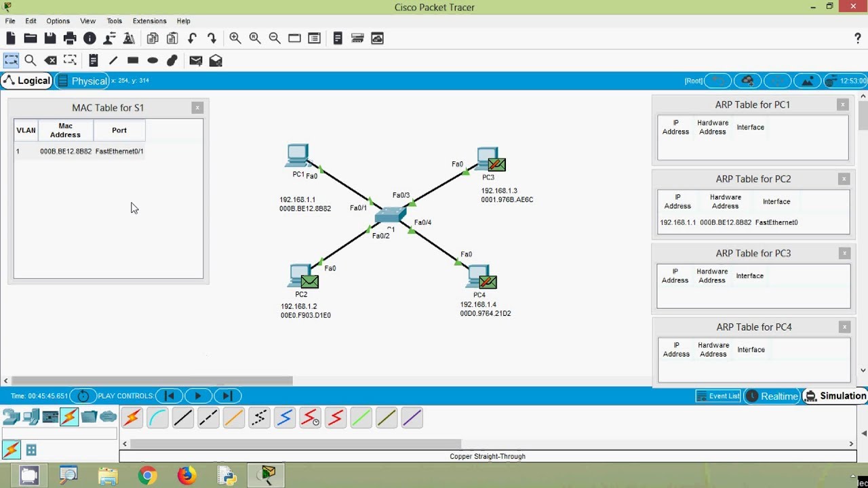
Task: Save the network with the floppy icon
Action: 50,39
